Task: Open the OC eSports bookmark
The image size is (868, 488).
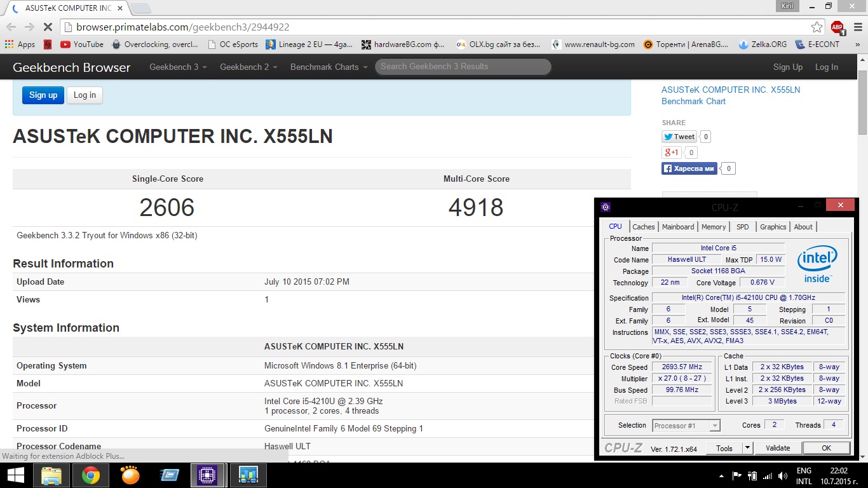Action: [233, 44]
